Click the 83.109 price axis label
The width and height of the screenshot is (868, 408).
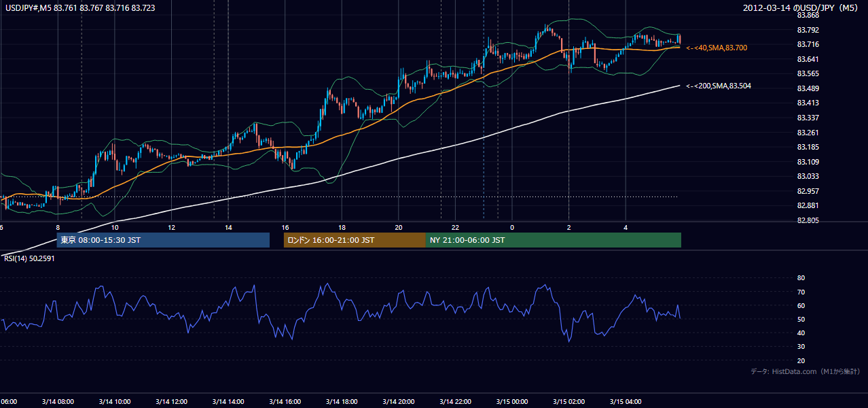coord(808,162)
